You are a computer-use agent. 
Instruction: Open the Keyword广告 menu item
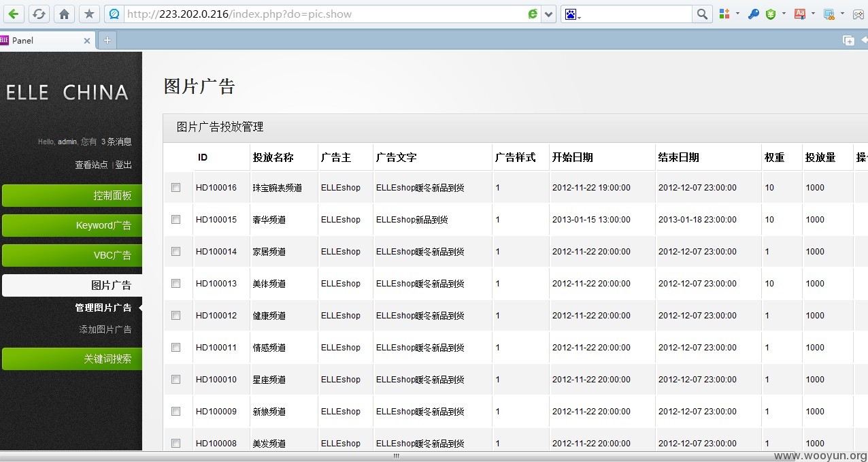(x=72, y=226)
